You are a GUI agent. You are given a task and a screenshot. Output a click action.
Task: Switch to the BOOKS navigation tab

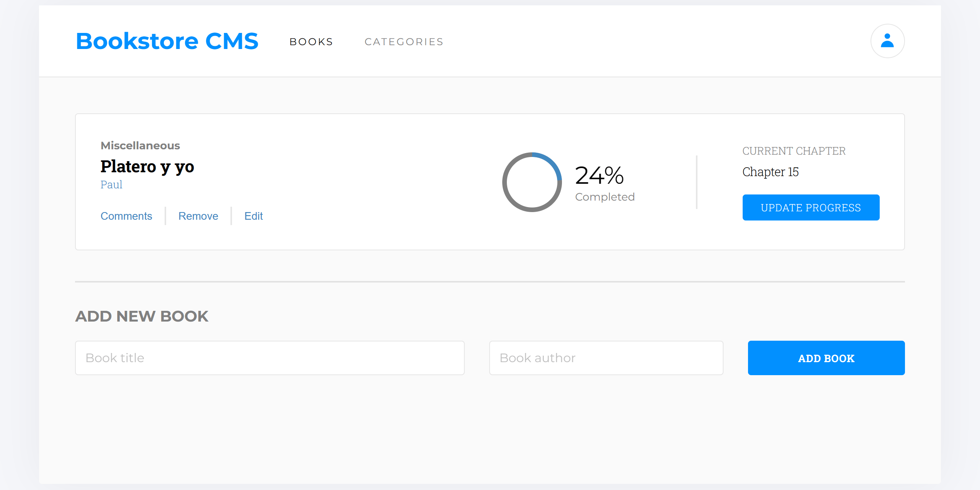[x=311, y=41]
